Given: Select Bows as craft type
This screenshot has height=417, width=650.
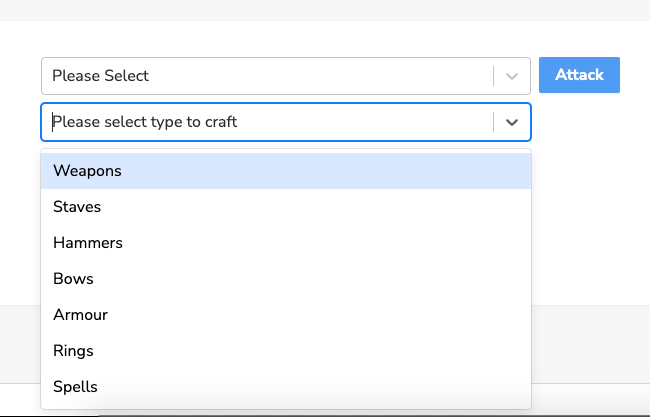Looking at the screenshot, I should 286,279.
